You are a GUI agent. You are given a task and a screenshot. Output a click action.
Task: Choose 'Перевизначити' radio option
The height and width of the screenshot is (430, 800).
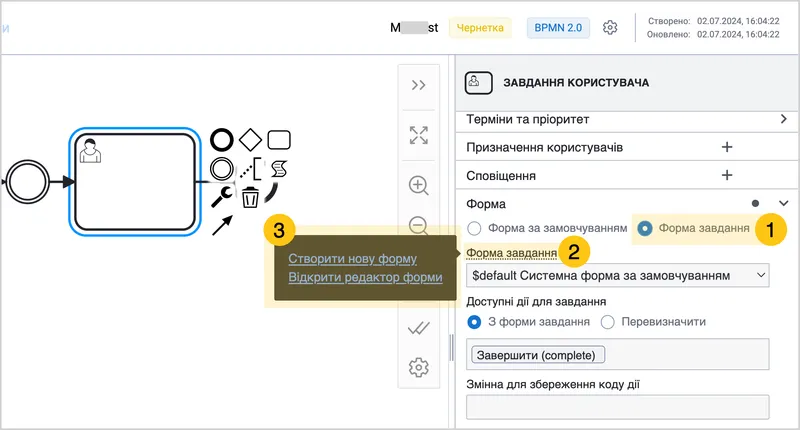click(x=607, y=322)
